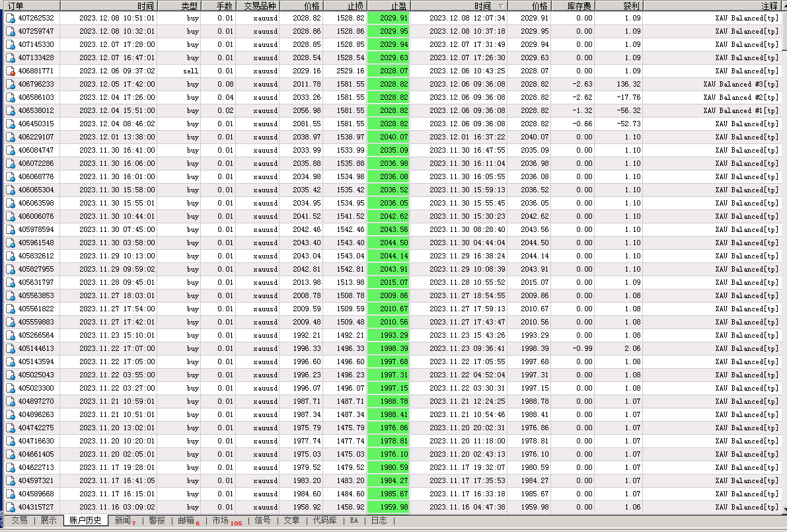Open the 新闻 news tab
This screenshot has width=787, height=532.
pos(123,521)
